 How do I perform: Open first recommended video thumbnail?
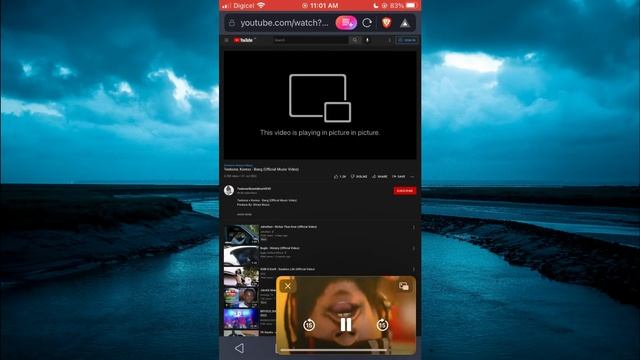click(x=241, y=234)
